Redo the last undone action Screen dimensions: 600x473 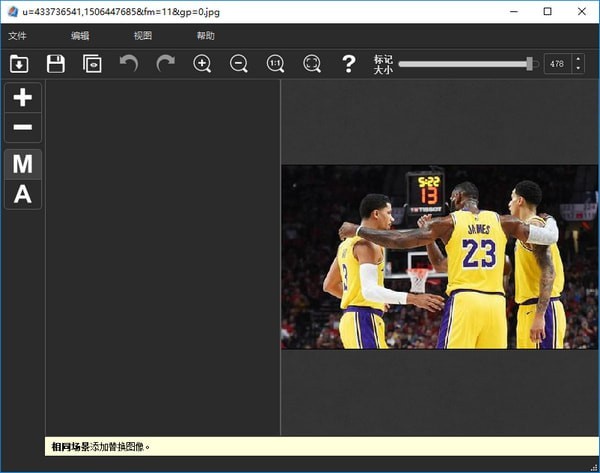coord(165,64)
